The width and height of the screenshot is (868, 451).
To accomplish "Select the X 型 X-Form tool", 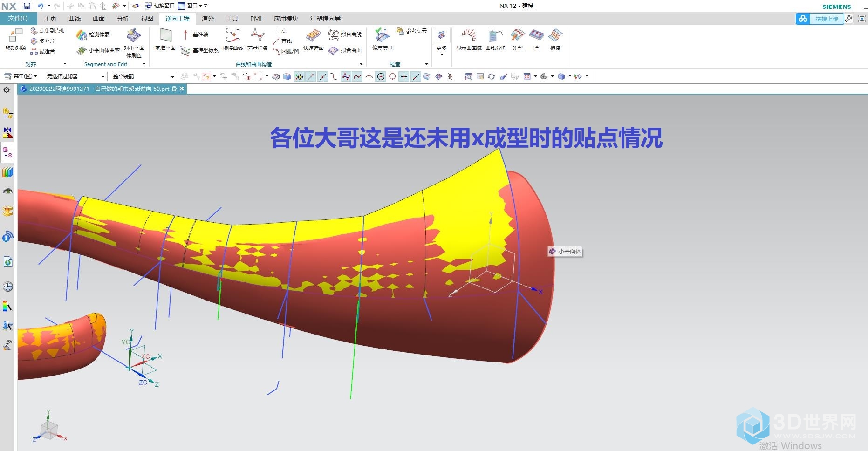I will [x=518, y=39].
